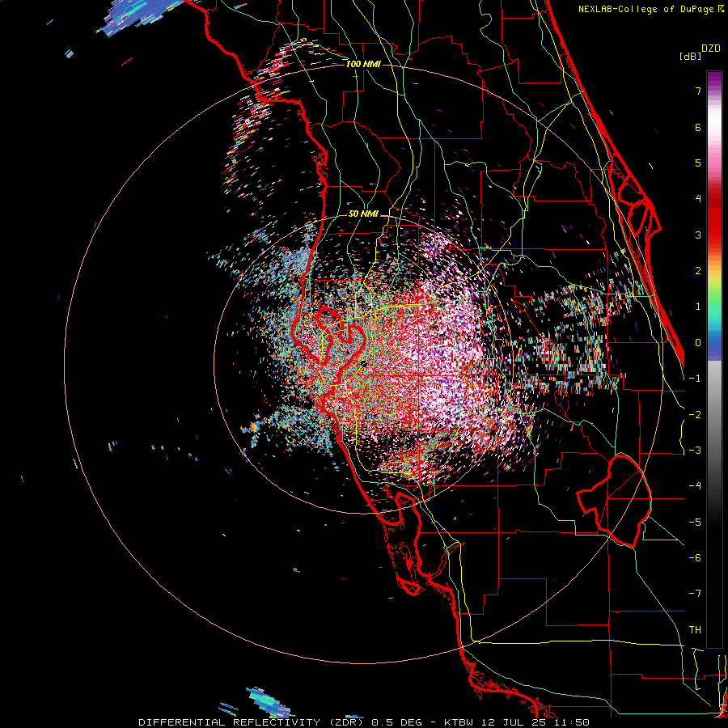The width and height of the screenshot is (728, 728).
Task: Click the -3 value on the color scale
Action: pyautogui.click(x=695, y=451)
